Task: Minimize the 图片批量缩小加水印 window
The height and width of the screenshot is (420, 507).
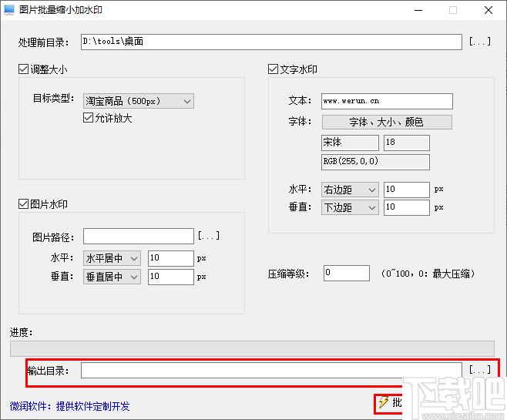Action: (418, 10)
